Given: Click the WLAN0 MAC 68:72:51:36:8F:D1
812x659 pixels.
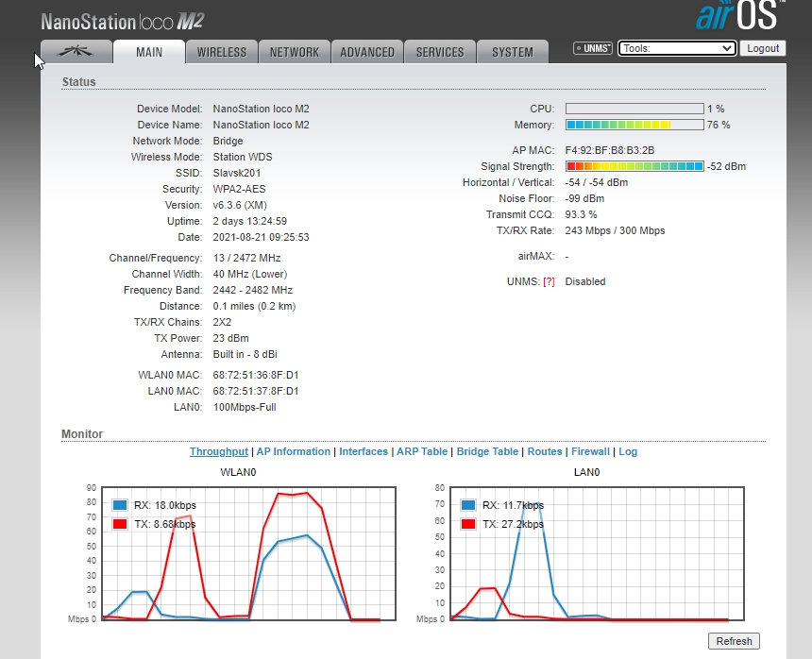Looking at the screenshot, I should tap(256, 375).
